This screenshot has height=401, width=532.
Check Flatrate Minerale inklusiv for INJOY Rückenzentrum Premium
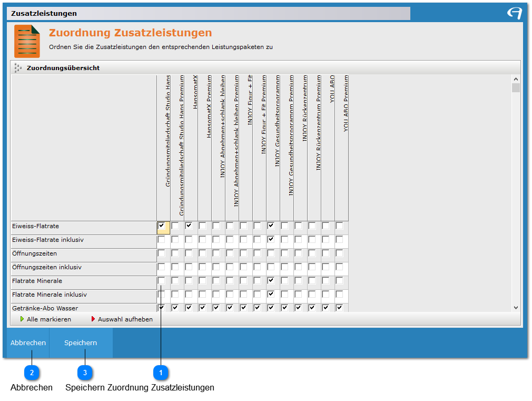click(312, 294)
